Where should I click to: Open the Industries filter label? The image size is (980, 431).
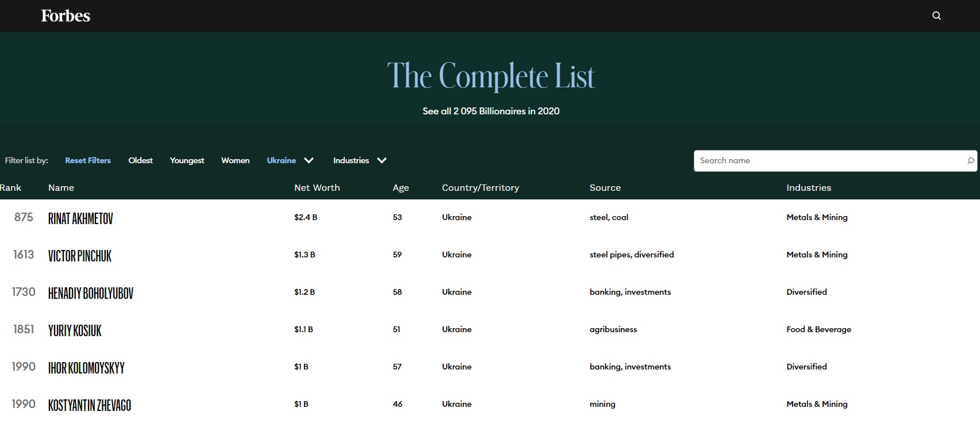[351, 160]
